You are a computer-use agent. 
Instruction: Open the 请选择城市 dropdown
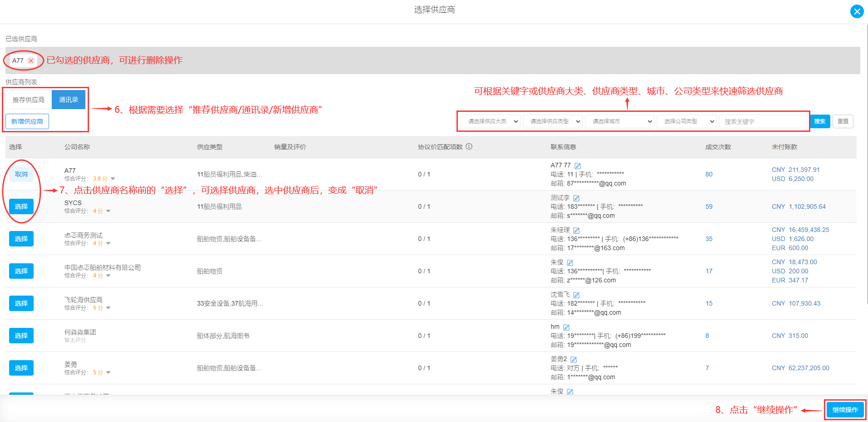[x=620, y=121]
